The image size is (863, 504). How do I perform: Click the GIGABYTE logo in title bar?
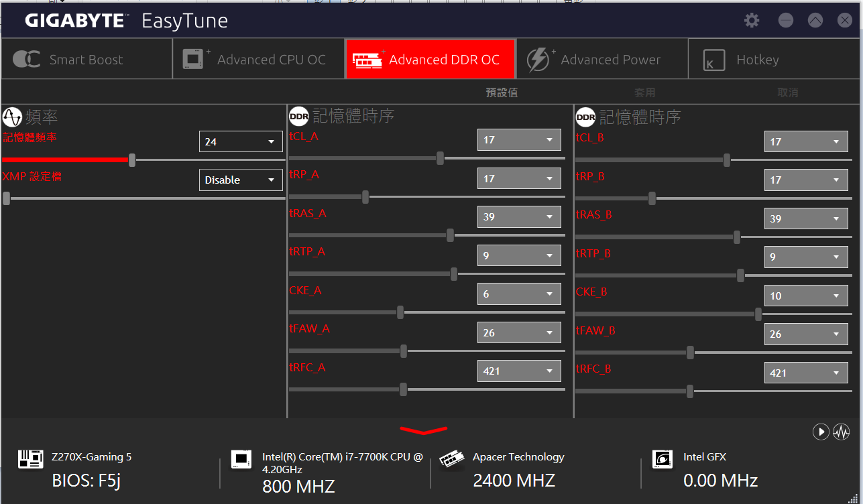pos(74,21)
